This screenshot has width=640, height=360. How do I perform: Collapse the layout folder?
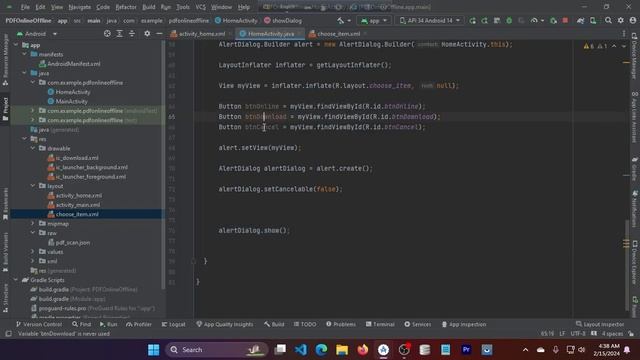coord(33,186)
